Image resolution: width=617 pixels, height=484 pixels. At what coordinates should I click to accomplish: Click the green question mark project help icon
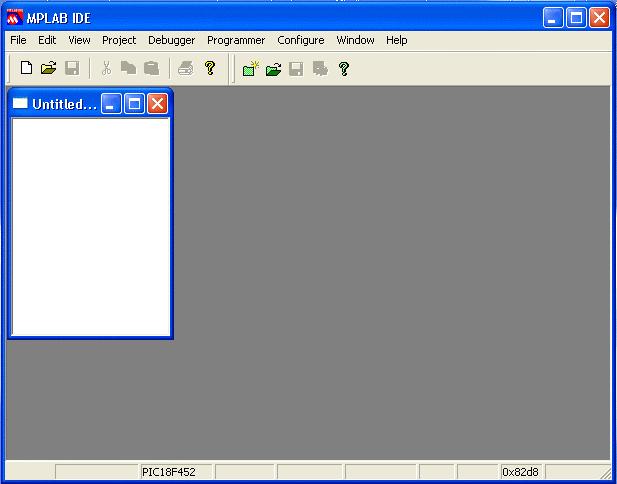(x=344, y=69)
